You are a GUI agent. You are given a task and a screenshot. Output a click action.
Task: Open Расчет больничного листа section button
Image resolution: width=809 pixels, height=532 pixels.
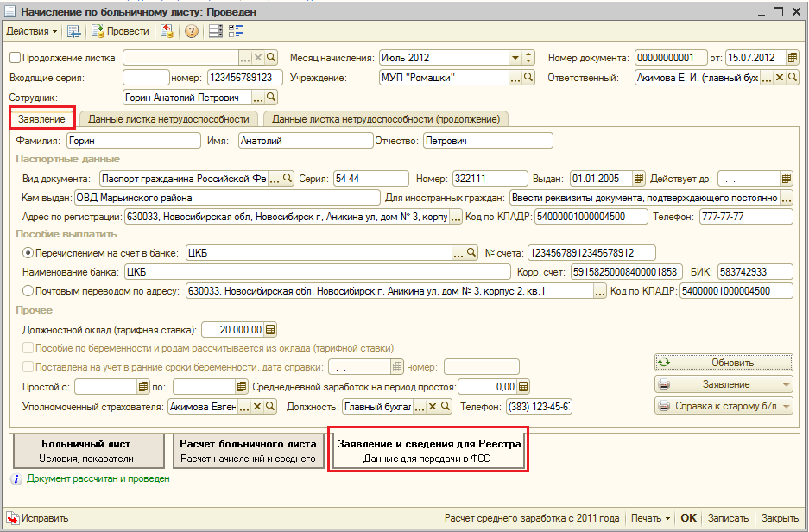(248, 451)
